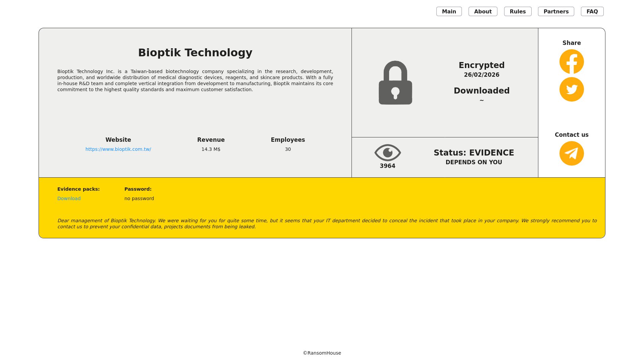Click the Contact us label
644x362 pixels.
click(x=572, y=135)
